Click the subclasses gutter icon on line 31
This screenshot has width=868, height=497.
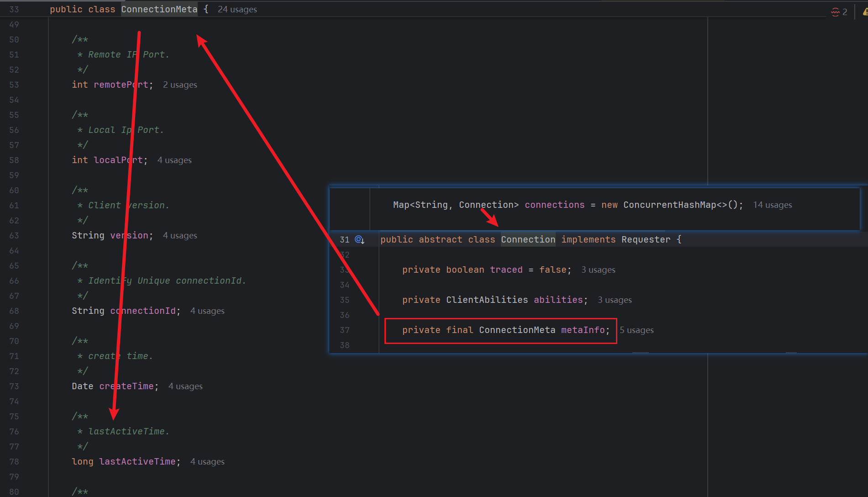pos(359,240)
